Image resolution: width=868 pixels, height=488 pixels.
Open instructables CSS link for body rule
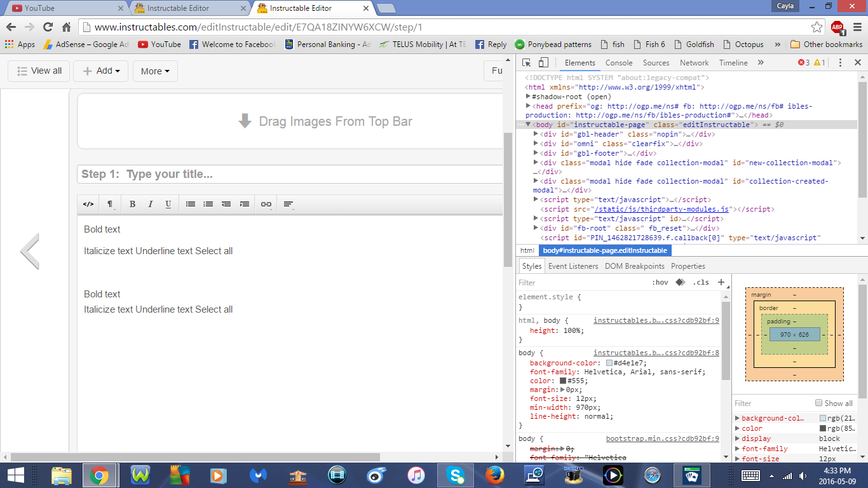(656, 353)
